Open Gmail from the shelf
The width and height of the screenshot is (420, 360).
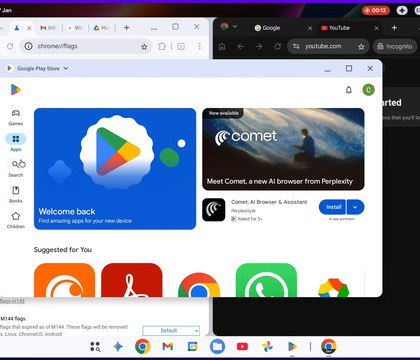pyautogui.click(x=168, y=347)
